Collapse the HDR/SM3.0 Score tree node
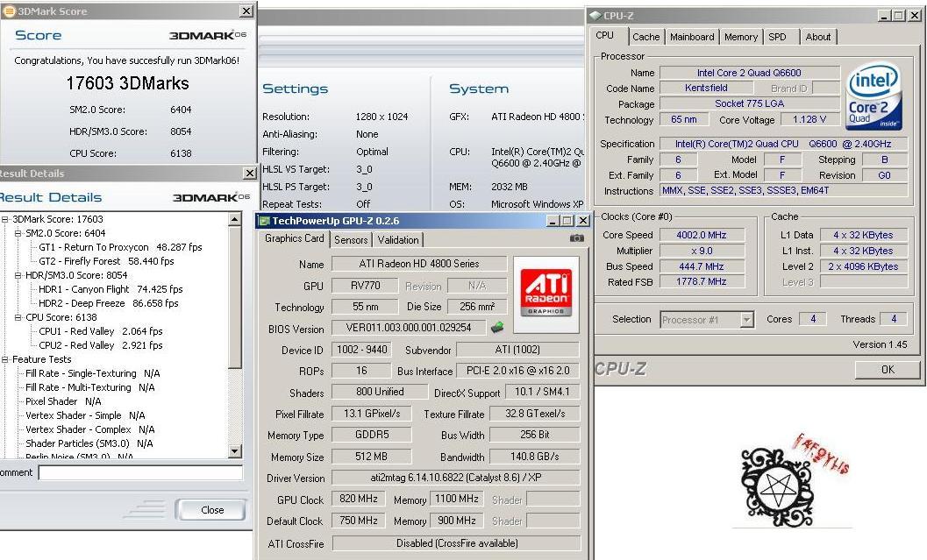The image size is (927, 560). [x=18, y=275]
